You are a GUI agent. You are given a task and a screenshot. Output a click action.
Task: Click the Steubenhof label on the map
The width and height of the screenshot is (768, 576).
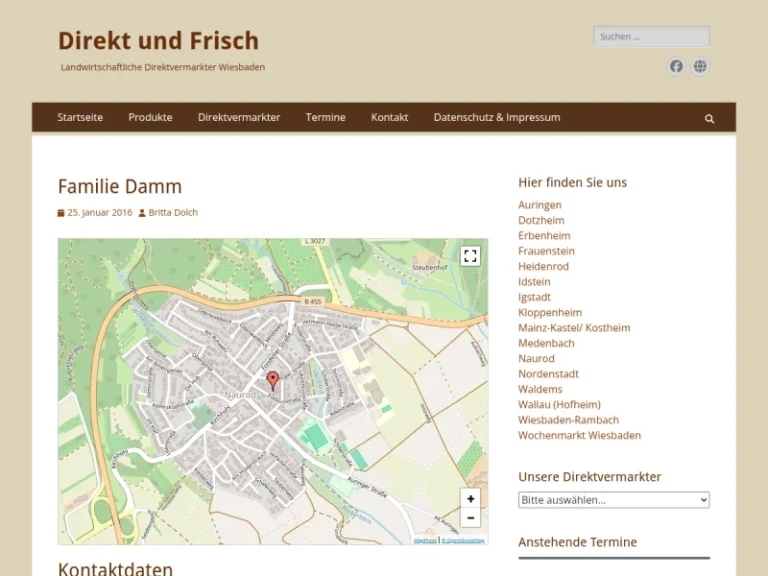coord(430,267)
